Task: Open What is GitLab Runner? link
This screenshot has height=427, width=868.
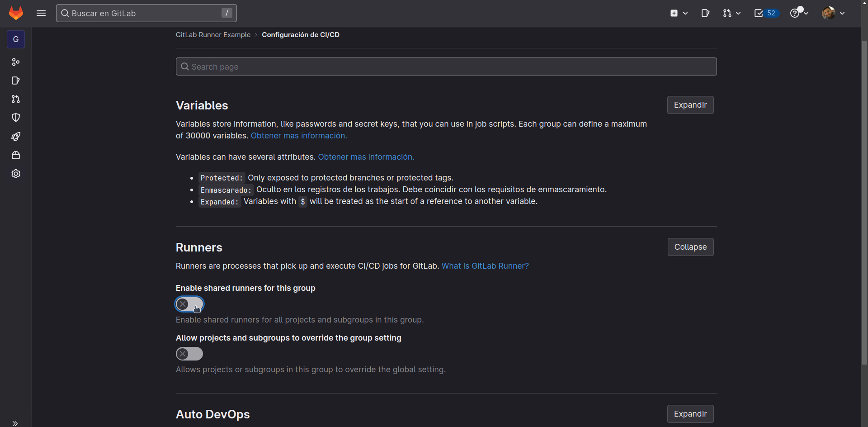Action: pos(485,266)
